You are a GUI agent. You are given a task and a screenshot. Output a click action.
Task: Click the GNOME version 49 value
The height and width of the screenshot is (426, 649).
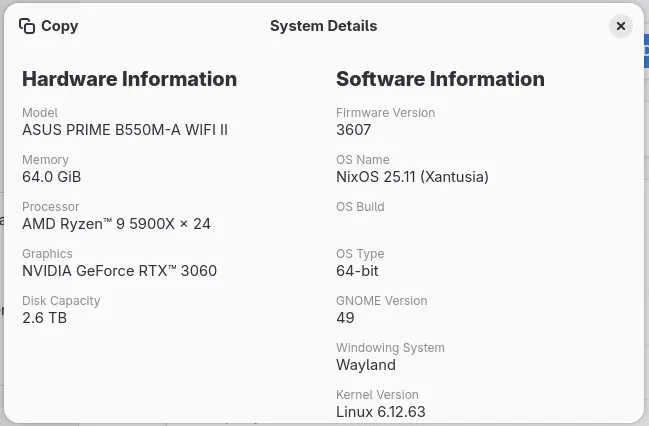click(x=345, y=318)
